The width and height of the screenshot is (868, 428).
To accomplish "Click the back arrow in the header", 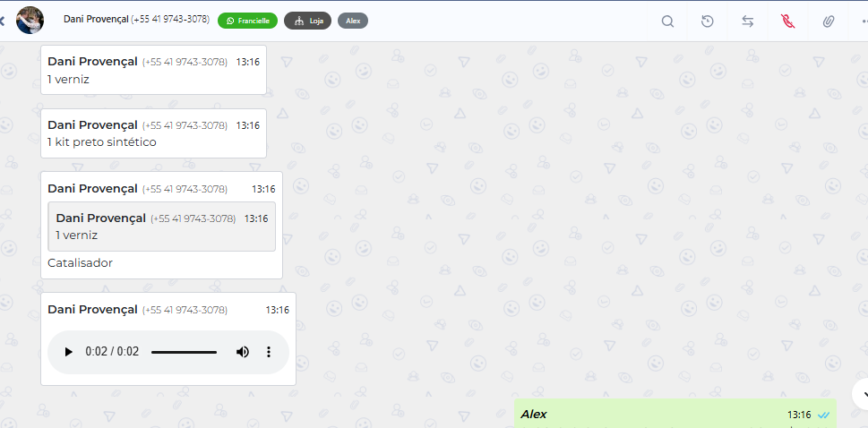I will click(x=3, y=21).
